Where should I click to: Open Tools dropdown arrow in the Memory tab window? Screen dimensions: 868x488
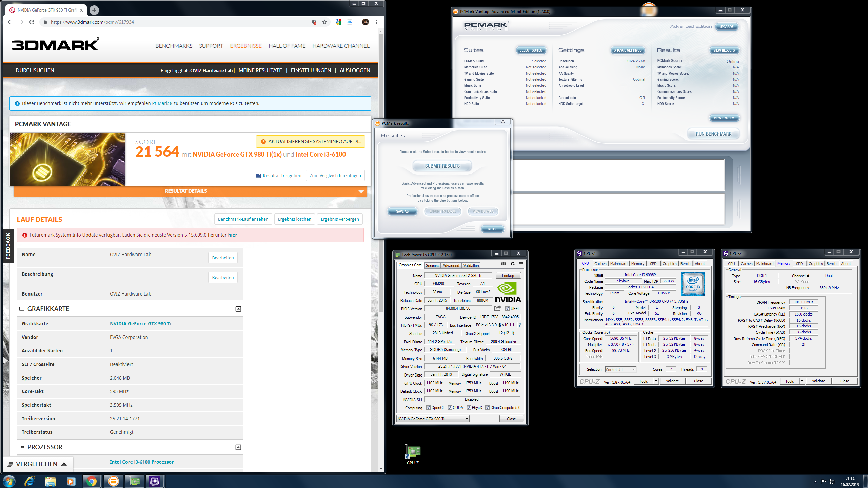[802, 381]
